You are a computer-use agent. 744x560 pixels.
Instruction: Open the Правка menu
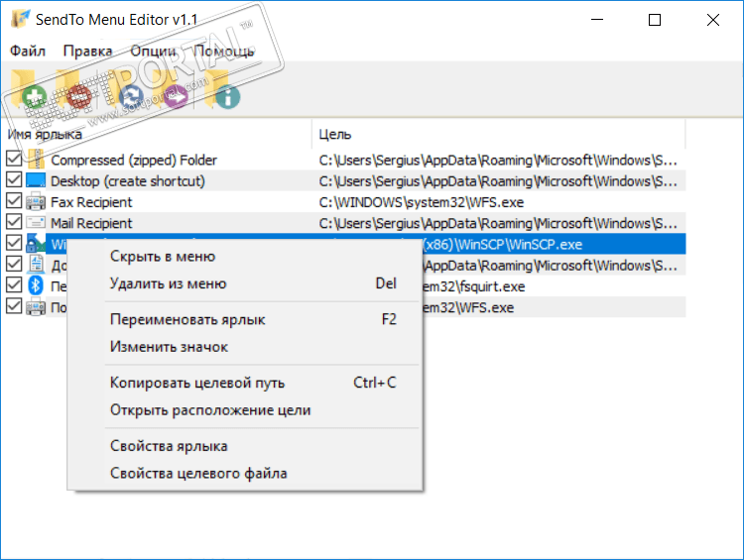click(87, 51)
